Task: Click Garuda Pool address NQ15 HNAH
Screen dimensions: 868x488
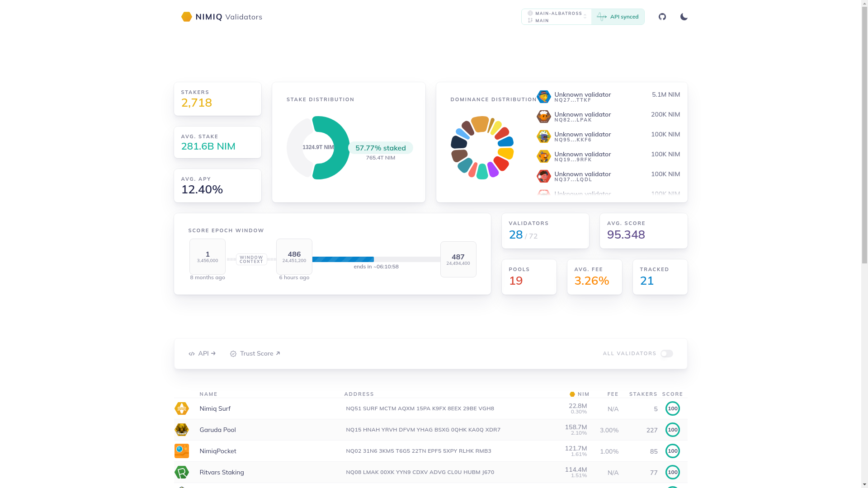Action: pos(423,430)
